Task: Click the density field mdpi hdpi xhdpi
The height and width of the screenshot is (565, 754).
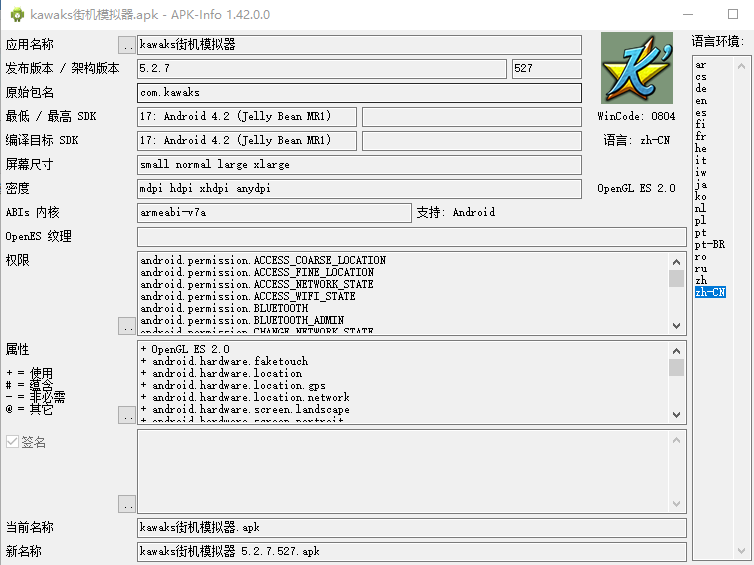Action: pos(359,189)
